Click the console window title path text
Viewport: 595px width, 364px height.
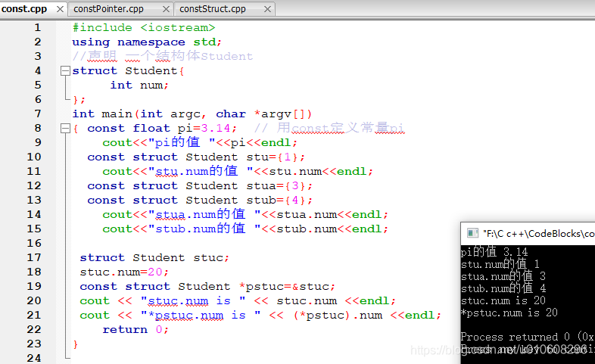pyautogui.click(x=538, y=233)
